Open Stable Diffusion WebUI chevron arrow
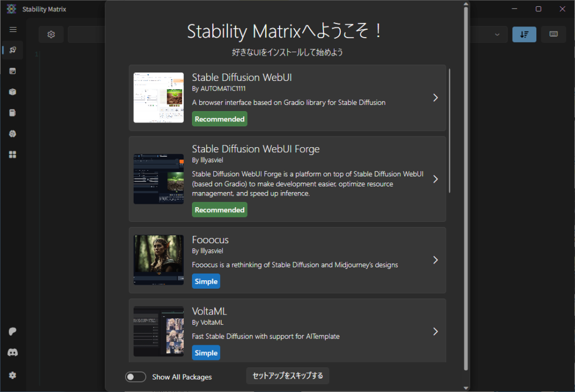This screenshot has height=392, width=575. (x=435, y=98)
